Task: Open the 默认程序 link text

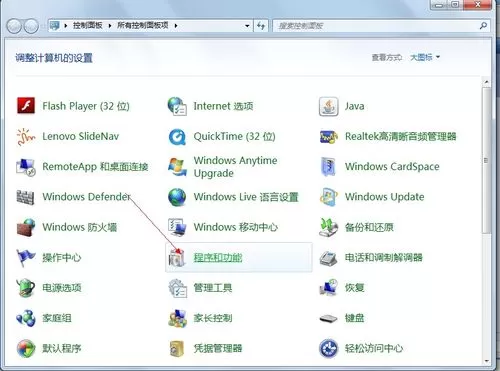Action: pyautogui.click(x=62, y=349)
